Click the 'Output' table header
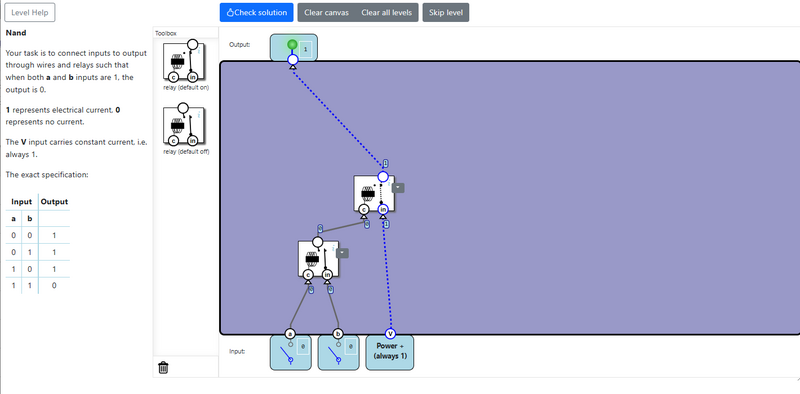The image size is (800, 394). pyautogui.click(x=54, y=202)
